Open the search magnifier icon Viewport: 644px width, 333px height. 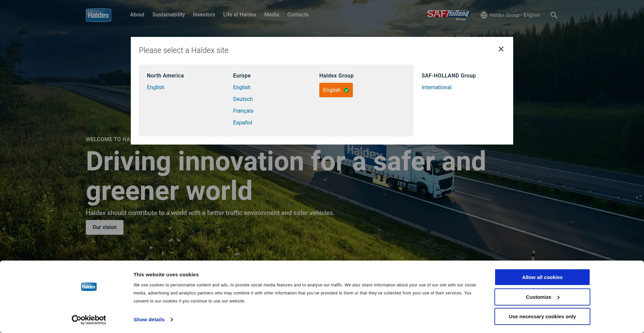554,15
